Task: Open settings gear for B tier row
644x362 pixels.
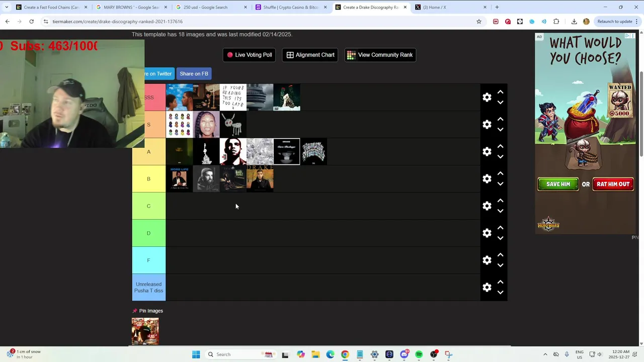Action: 487,178
